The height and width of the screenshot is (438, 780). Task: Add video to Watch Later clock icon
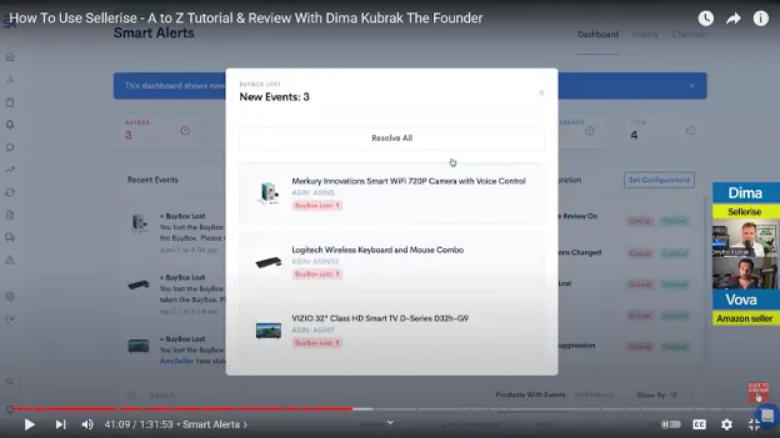click(x=705, y=18)
